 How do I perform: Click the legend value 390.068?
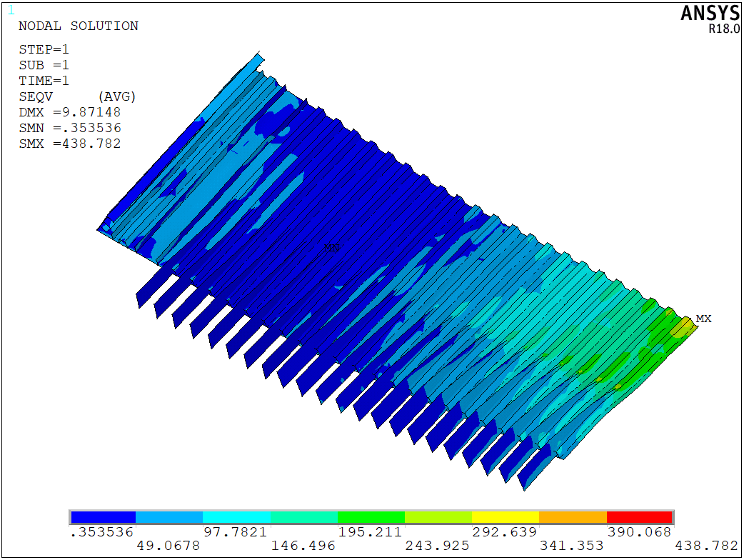coord(639,532)
